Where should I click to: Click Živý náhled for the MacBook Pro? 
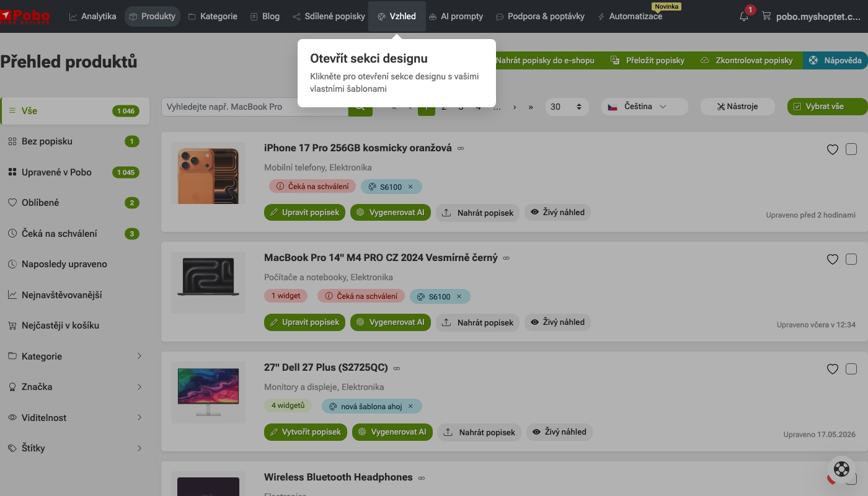(557, 322)
